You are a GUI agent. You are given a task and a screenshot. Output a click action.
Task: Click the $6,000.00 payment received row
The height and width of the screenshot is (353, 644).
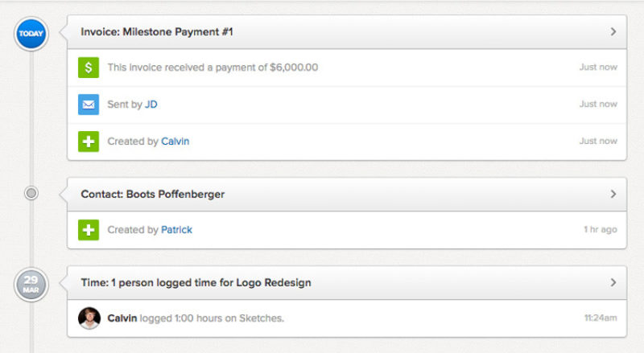[347, 68]
